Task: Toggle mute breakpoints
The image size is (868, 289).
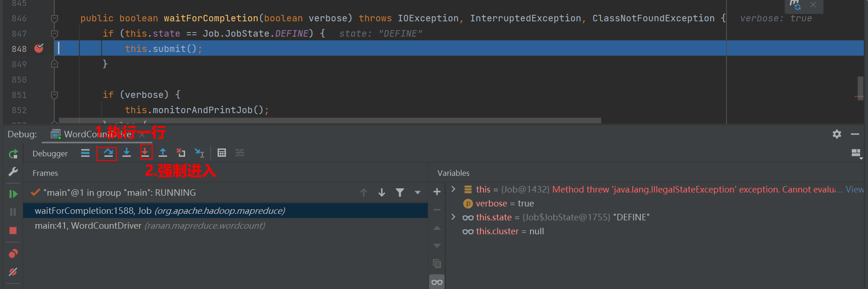Action: tap(13, 272)
